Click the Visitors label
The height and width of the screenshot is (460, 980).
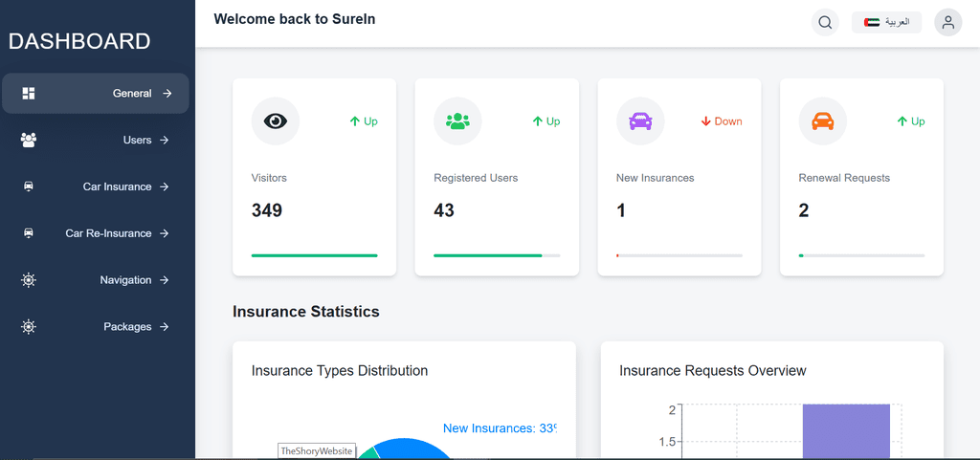(269, 178)
